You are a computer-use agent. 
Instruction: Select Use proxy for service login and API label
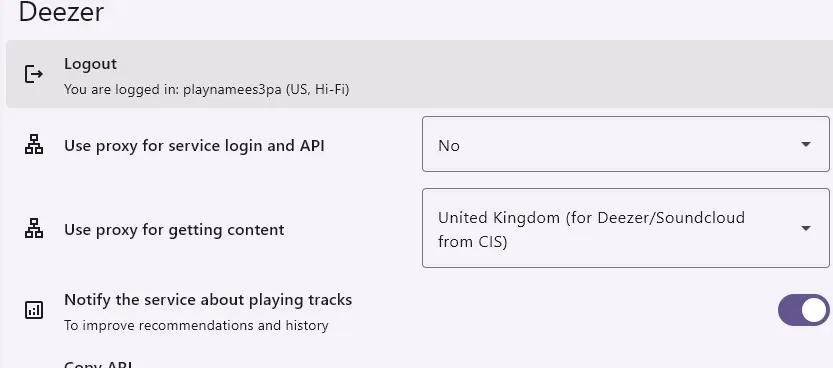[x=194, y=146]
